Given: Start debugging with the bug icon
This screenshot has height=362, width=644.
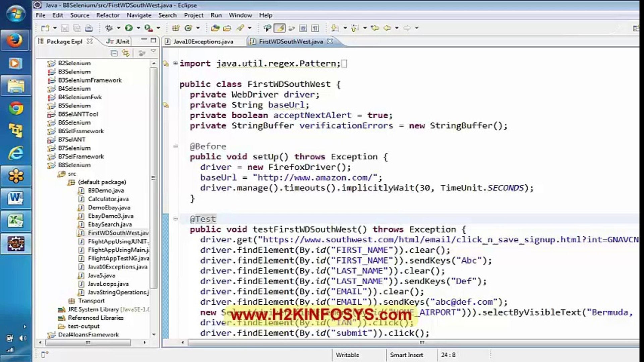Looking at the screenshot, I should click(x=109, y=28).
